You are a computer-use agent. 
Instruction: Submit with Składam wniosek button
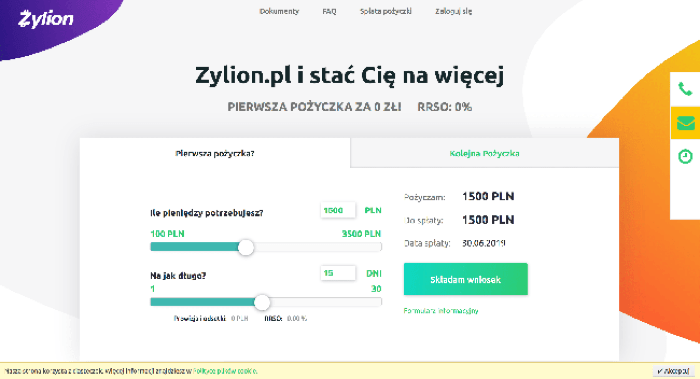click(x=466, y=279)
